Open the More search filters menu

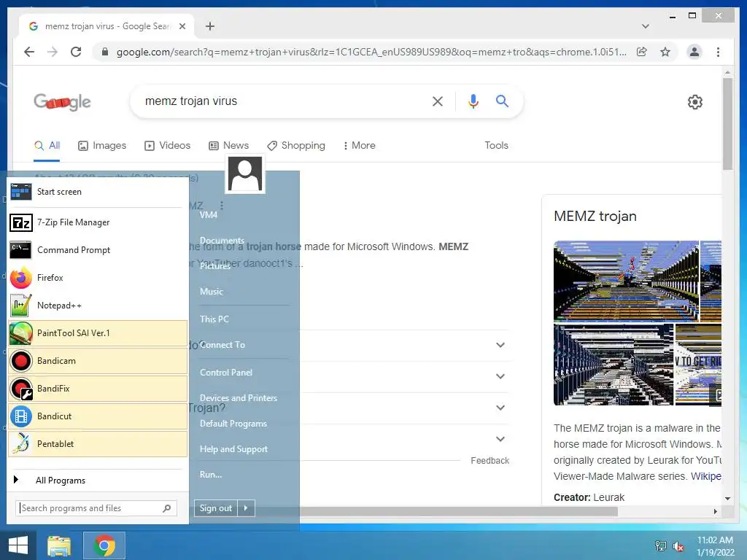(x=359, y=145)
